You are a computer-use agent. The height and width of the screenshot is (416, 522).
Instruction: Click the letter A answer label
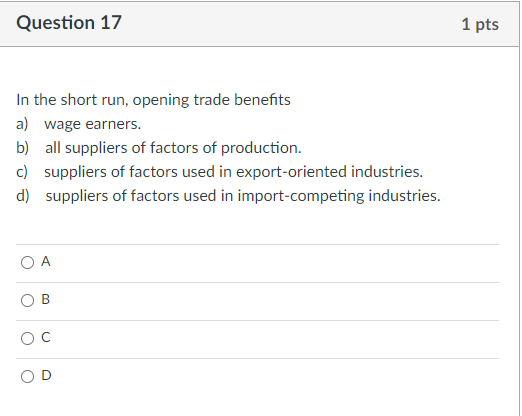pyautogui.click(x=46, y=261)
